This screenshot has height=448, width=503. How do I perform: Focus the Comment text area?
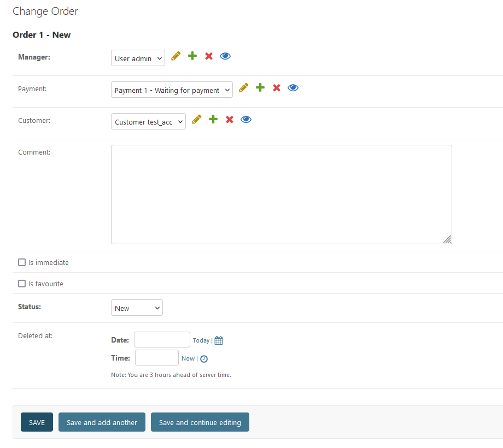pyautogui.click(x=282, y=194)
